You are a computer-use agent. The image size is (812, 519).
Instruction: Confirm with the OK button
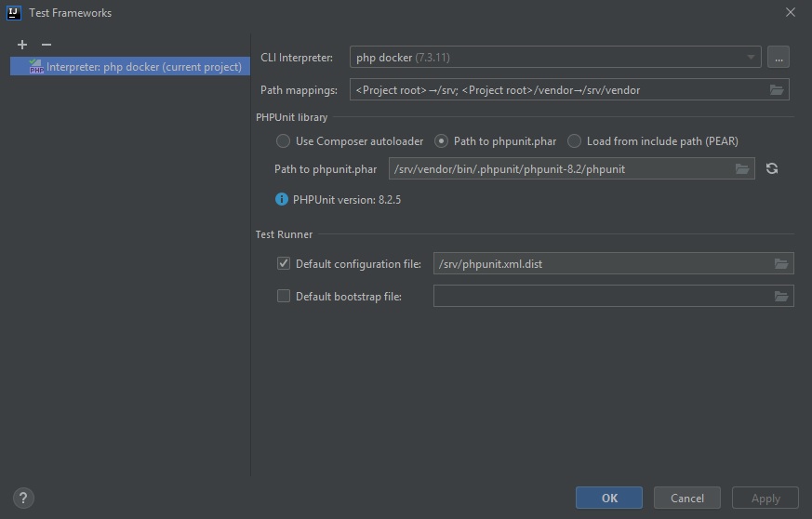click(x=609, y=498)
